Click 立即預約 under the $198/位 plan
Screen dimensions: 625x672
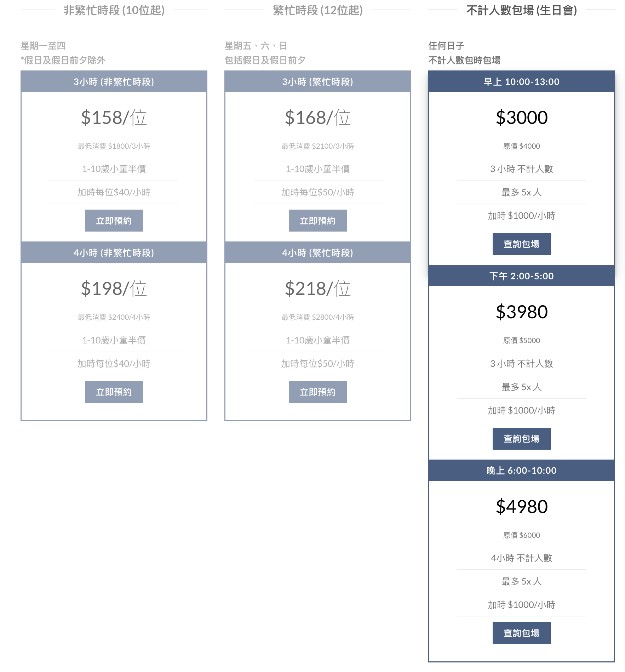(x=114, y=392)
